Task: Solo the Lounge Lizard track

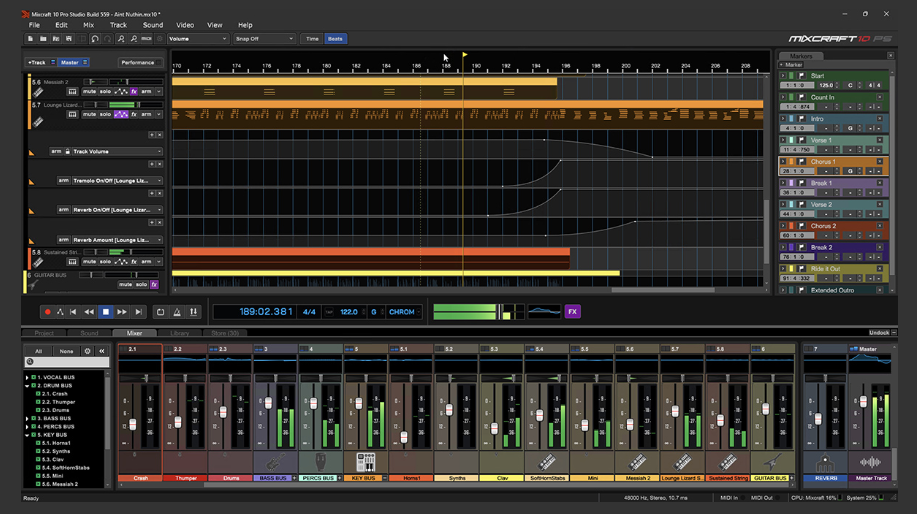Action: click(x=105, y=114)
